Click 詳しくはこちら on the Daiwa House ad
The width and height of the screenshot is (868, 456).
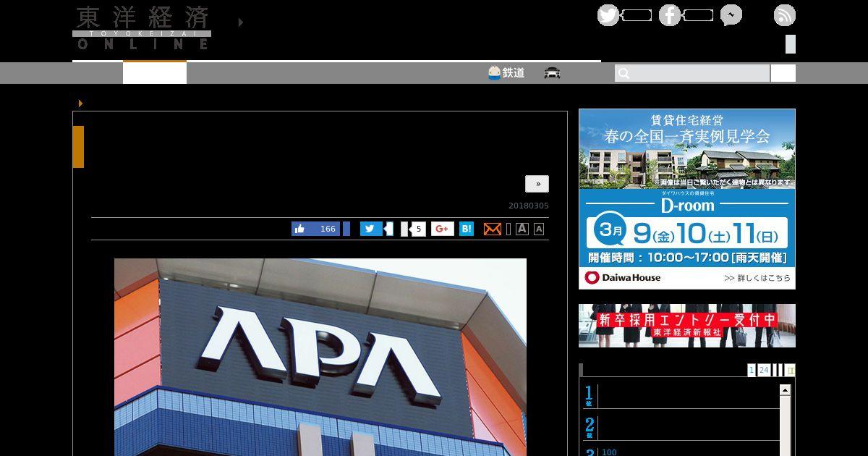757,277
